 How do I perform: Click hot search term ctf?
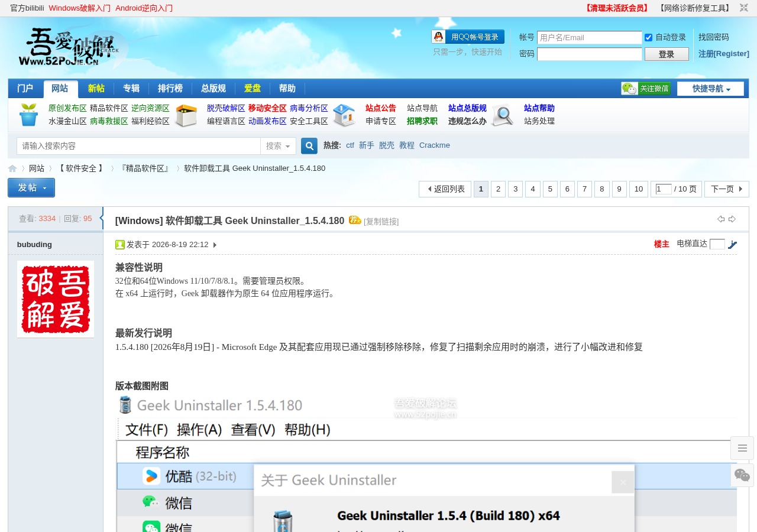[350, 145]
